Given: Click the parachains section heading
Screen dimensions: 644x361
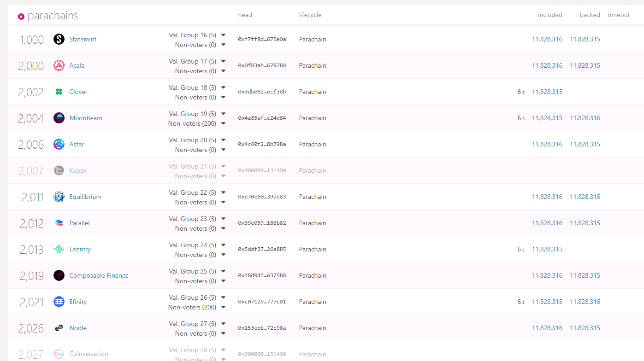Looking at the screenshot, I should tap(53, 16).
